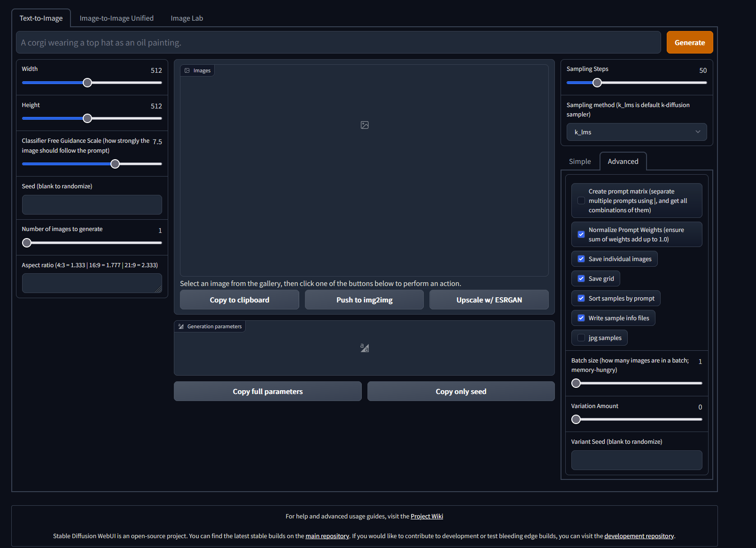
Task: Uncheck Normalize Prompt Weights option
Action: (x=581, y=234)
